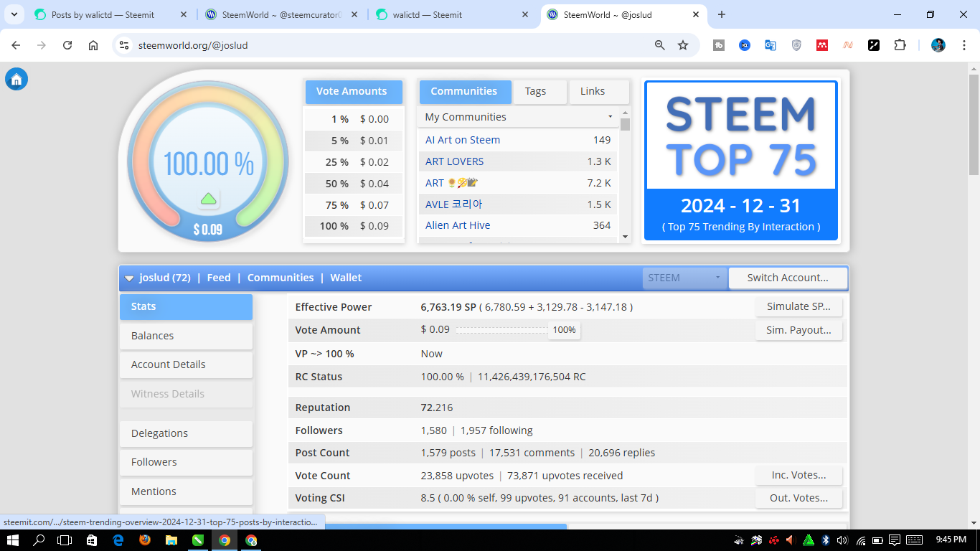
Task: Open the 'Posts by walictd — Steemit' browser tab
Action: (111, 14)
